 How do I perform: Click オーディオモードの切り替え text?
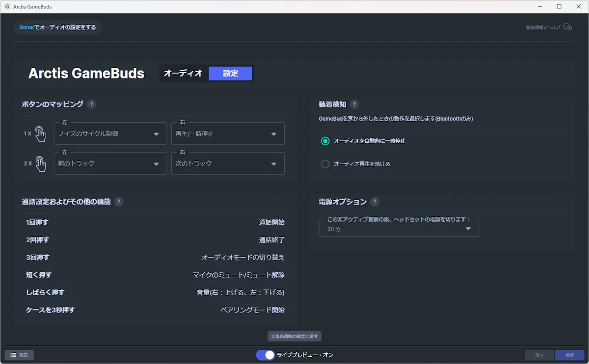(x=243, y=257)
